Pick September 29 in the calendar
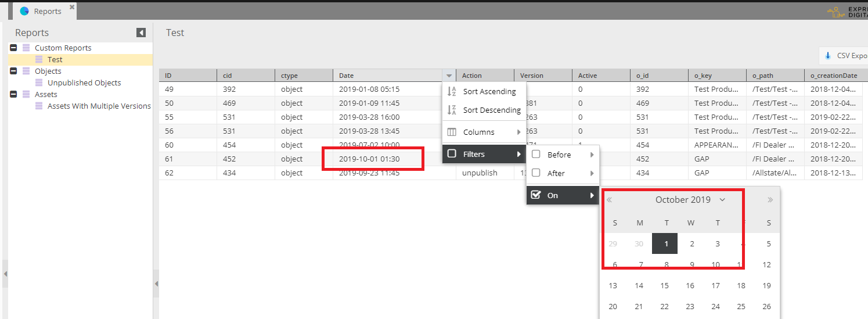Viewport: 868px width, 319px height. pyautogui.click(x=614, y=244)
